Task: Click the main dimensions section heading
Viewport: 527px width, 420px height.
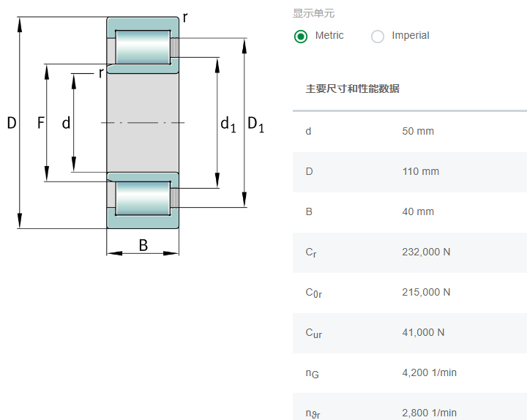Action: tap(353, 89)
